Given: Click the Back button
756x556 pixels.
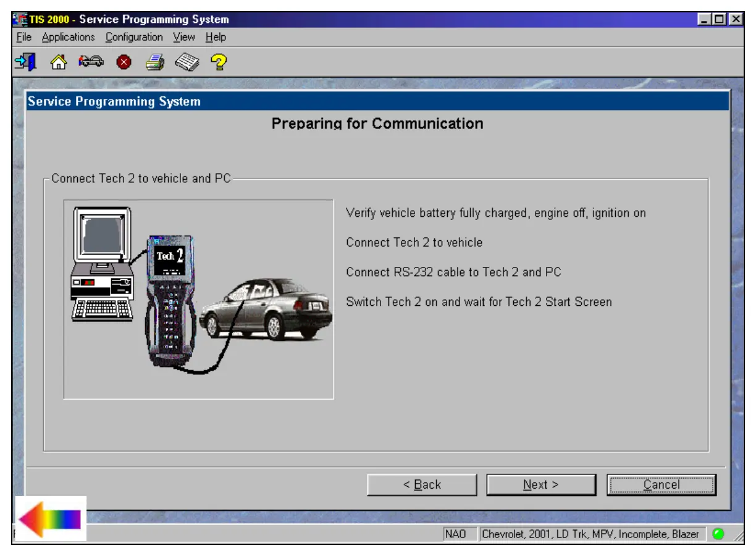Looking at the screenshot, I should 422,485.
